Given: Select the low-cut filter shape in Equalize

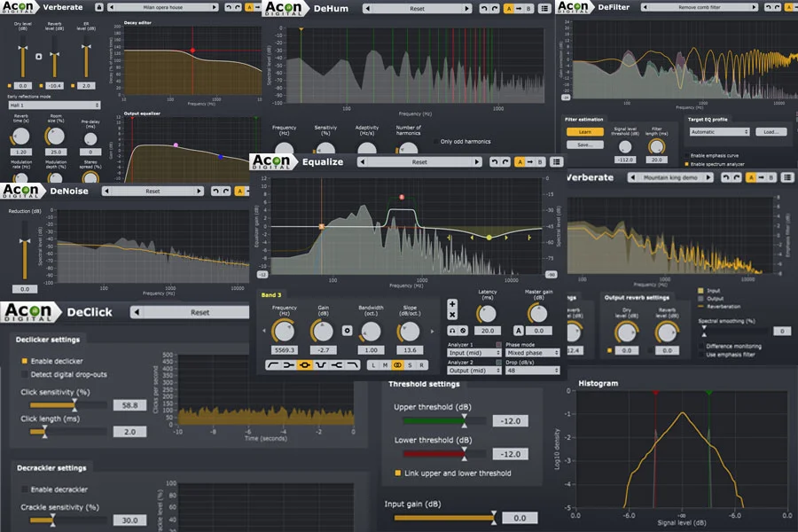Looking at the screenshot, I should [273, 365].
